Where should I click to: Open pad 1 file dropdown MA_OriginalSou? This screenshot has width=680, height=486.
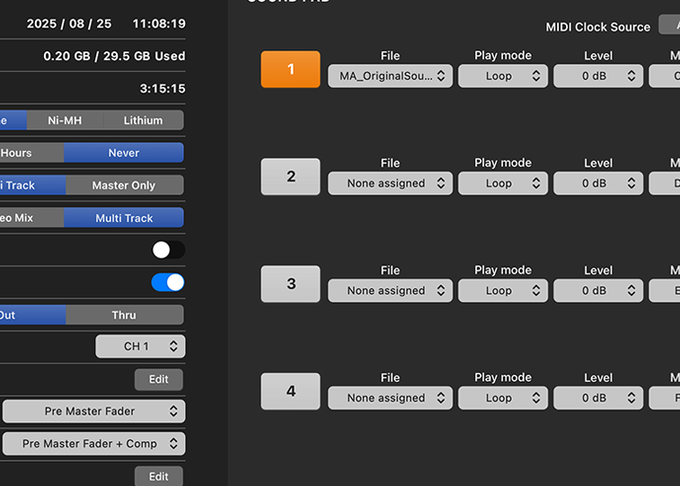(x=390, y=76)
